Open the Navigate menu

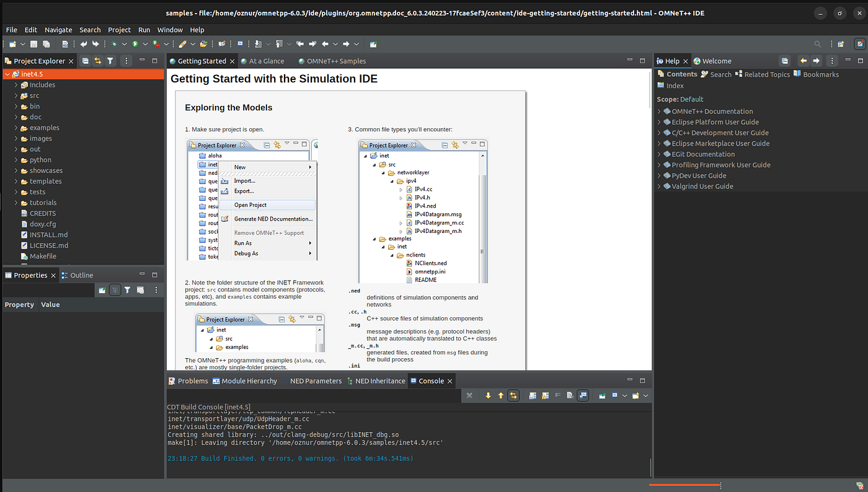coord(58,30)
